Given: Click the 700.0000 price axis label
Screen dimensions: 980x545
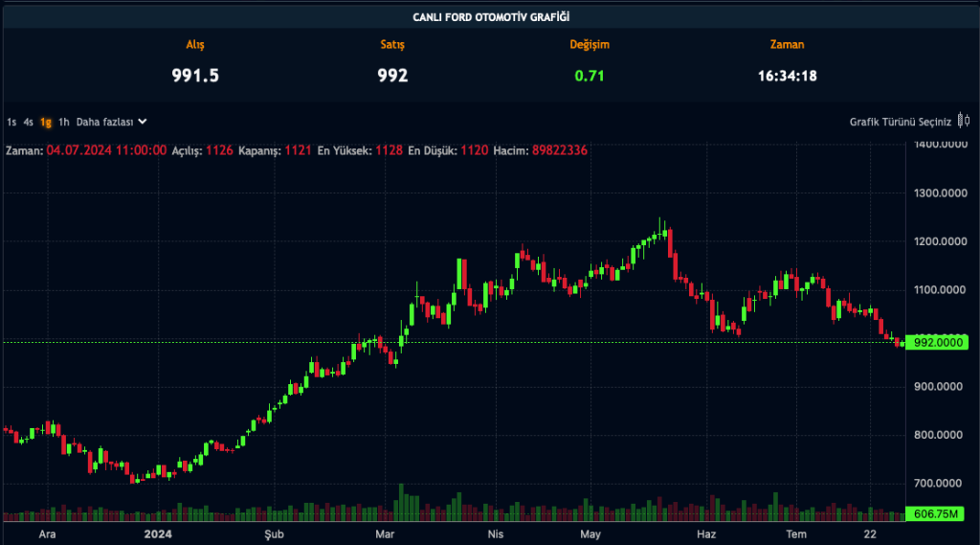Looking at the screenshot, I should point(940,483).
